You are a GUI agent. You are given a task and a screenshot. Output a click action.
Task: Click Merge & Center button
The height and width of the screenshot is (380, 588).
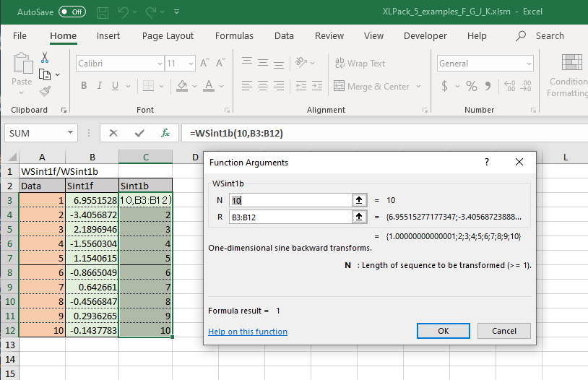click(371, 86)
